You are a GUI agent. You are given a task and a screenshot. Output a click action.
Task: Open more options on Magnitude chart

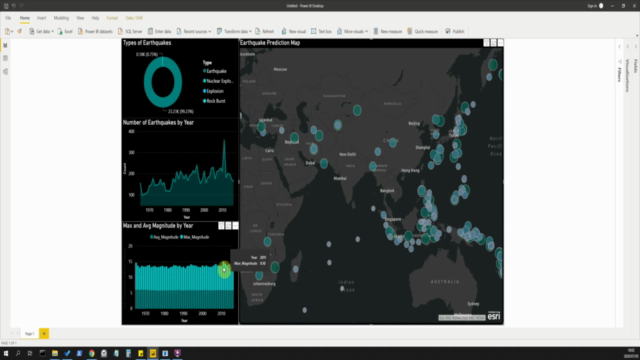[x=235, y=226]
